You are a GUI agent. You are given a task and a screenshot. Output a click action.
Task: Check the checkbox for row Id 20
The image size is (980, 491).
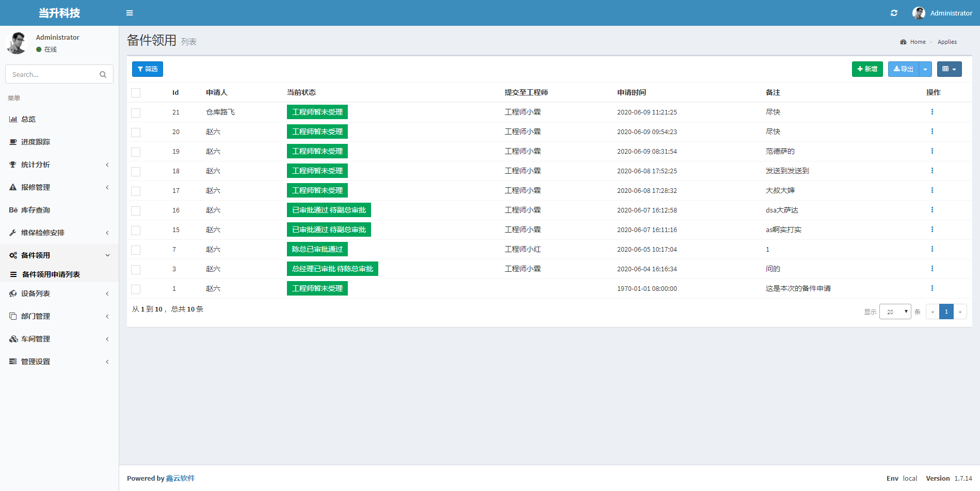[136, 133]
